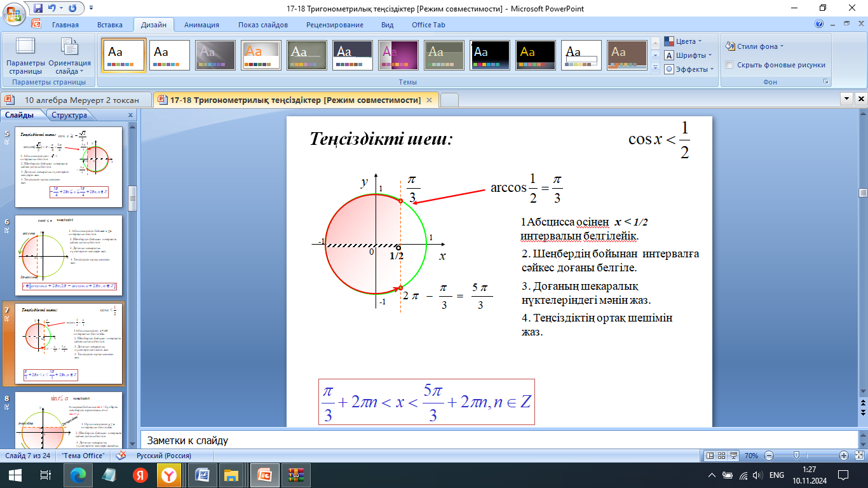Open the Office button menu
The height and width of the screenshot is (488, 868).
pos(14,13)
